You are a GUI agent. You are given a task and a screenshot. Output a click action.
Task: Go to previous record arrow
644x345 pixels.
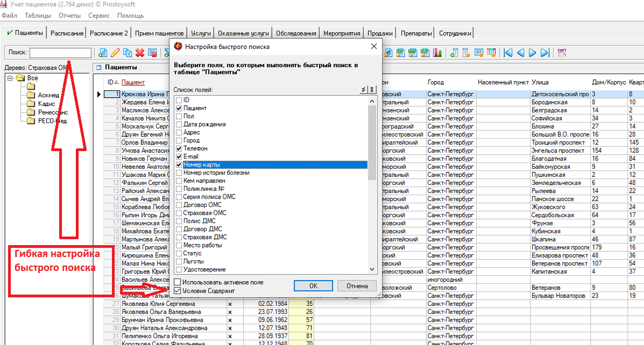click(x=520, y=53)
